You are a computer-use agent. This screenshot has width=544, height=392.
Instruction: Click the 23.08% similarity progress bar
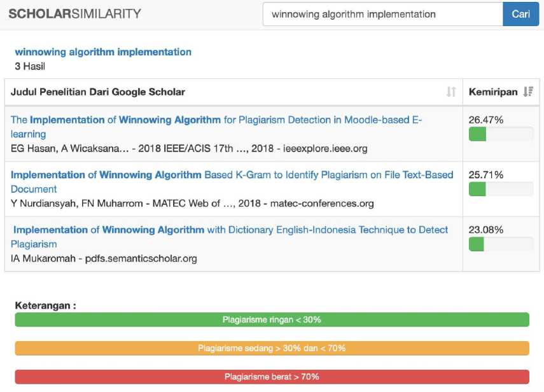(501, 244)
